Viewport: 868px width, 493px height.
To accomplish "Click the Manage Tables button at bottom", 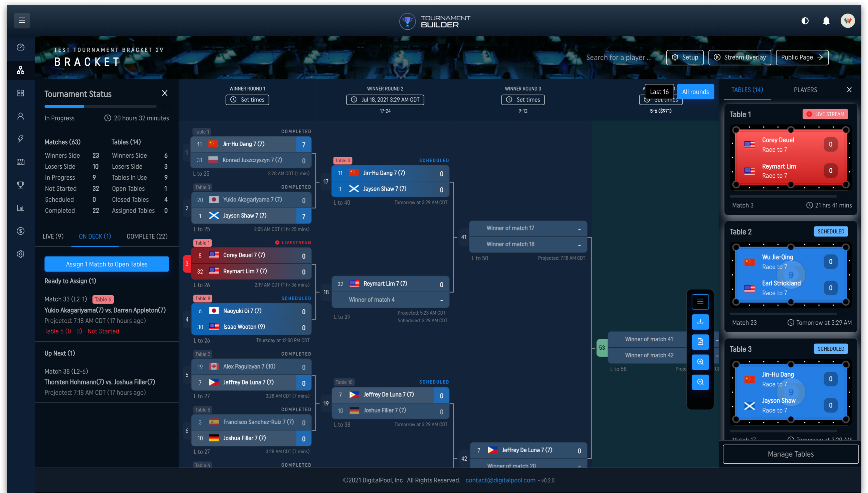I will click(x=790, y=454).
